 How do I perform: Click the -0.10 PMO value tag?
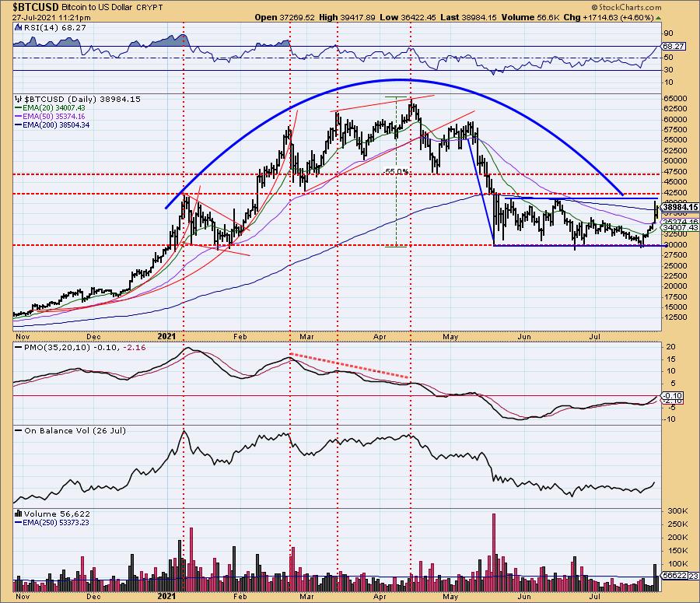pyautogui.click(x=673, y=396)
